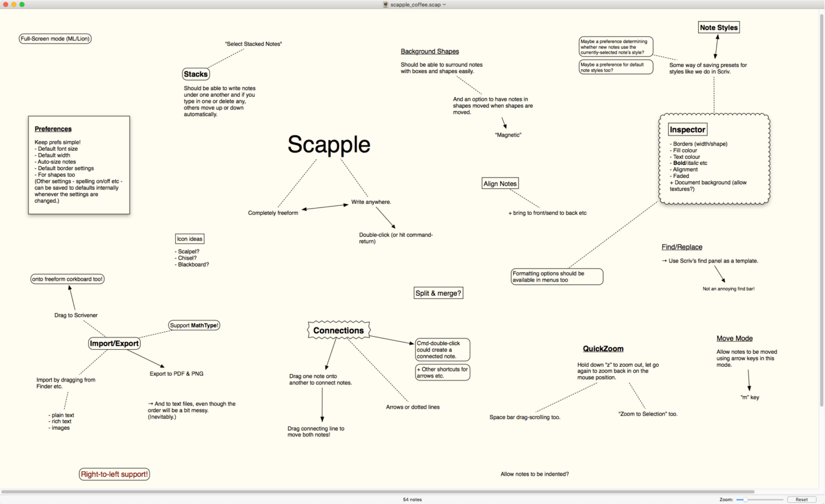Select the Allow notes to be indented? note
This screenshot has height=504, width=825.
[534, 474]
